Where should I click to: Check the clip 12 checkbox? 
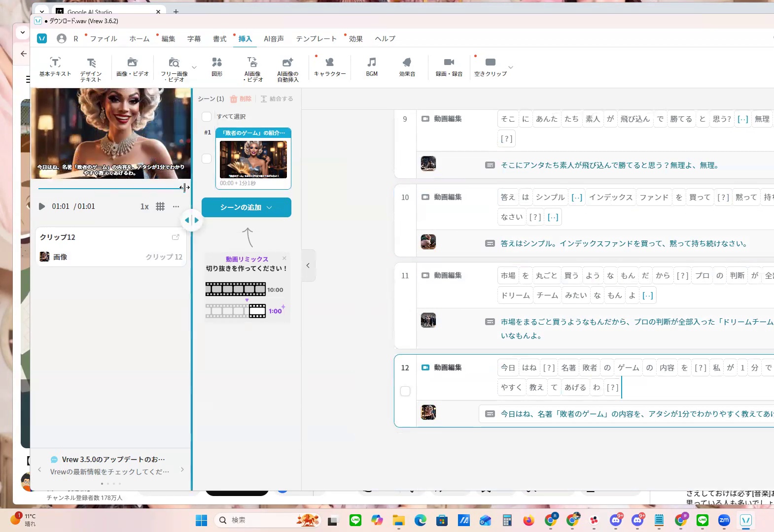(405, 391)
